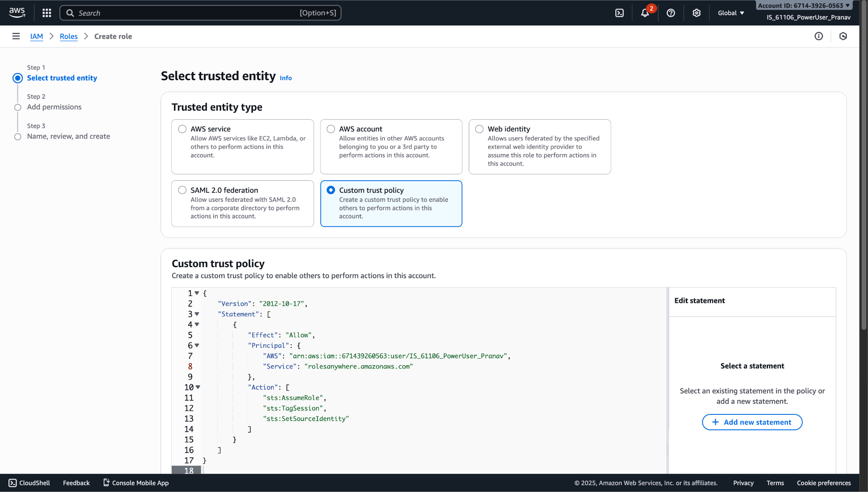
Task: Toggle the hamburger side navigation
Action: [x=16, y=36]
